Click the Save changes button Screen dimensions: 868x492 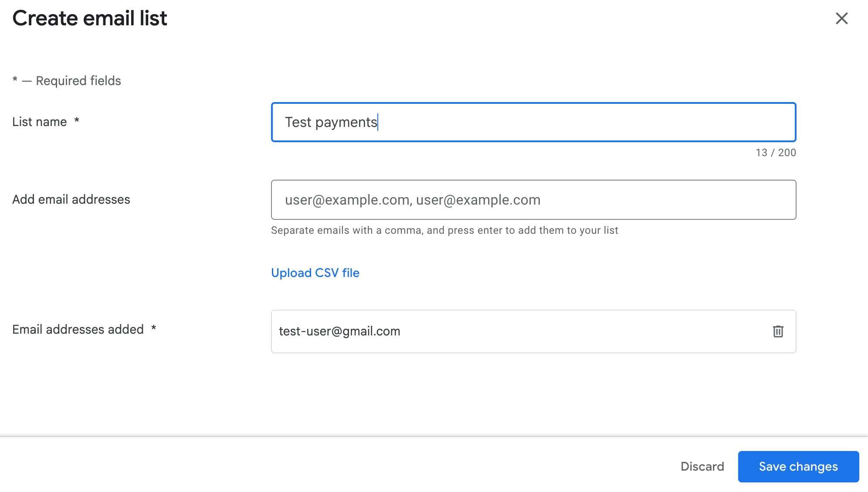[x=798, y=467]
